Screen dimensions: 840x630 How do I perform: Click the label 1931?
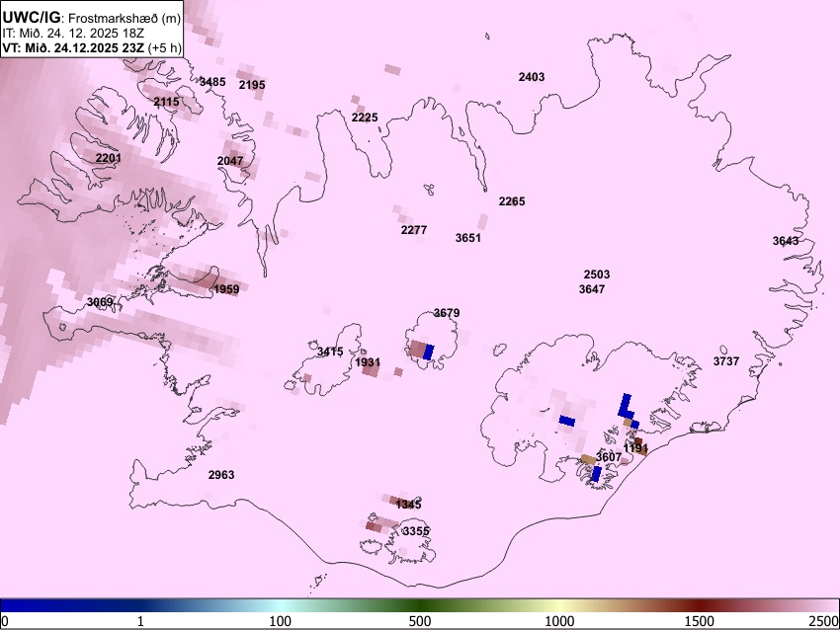click(x=368, y=362)
